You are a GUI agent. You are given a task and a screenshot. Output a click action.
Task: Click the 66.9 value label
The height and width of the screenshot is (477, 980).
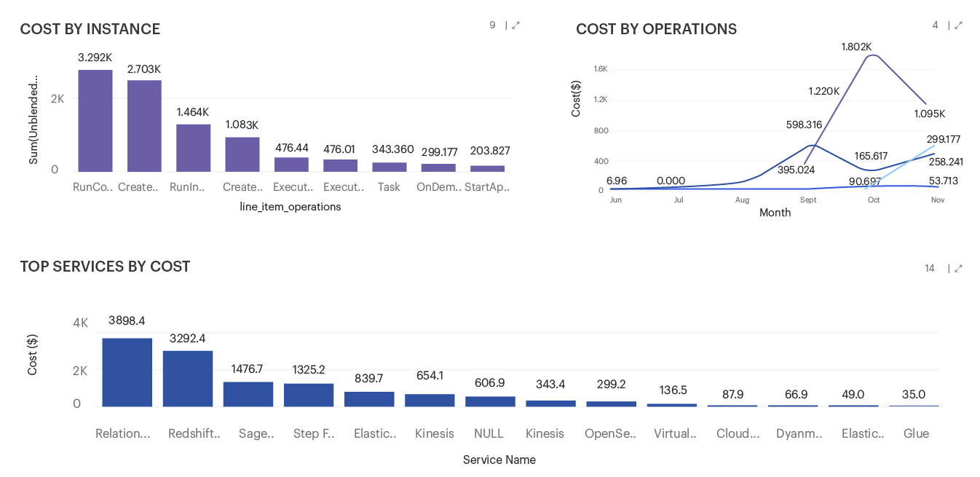[795, 394]
